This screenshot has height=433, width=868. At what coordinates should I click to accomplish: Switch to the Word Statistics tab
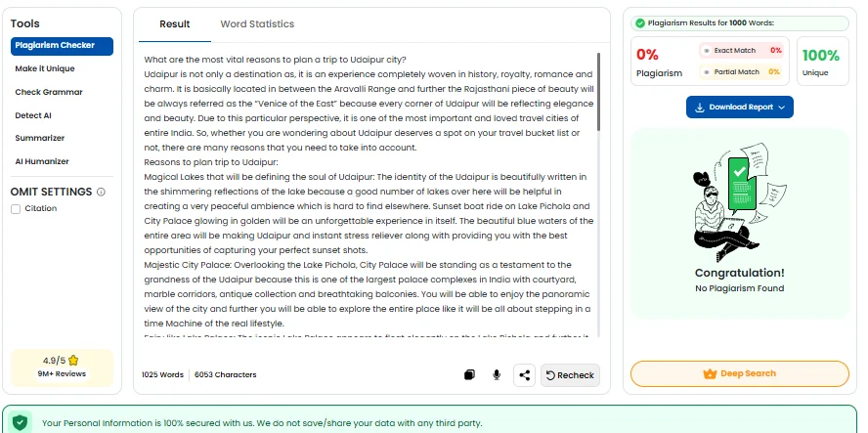pyautogui.click(x=257, y=24)
